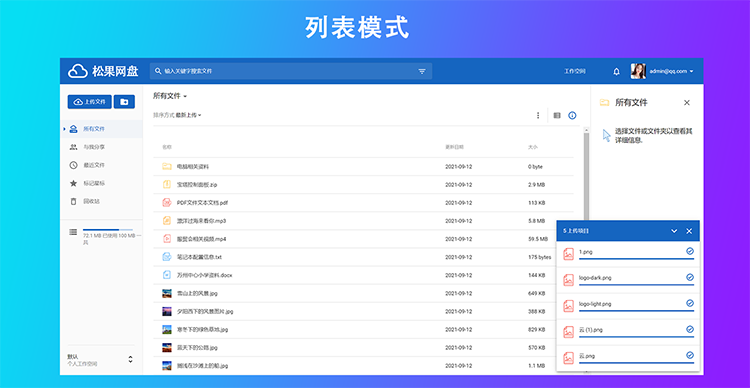Close the 所有文件 details panel
Viewport: 750px width, 388px height.
(687, 102)
